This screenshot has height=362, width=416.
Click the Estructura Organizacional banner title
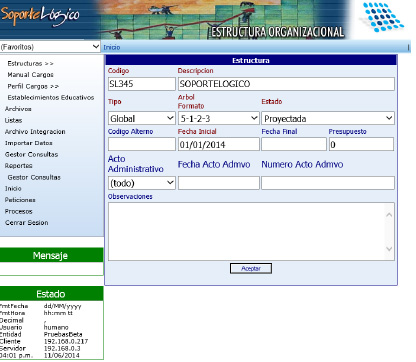pos(277,32)
